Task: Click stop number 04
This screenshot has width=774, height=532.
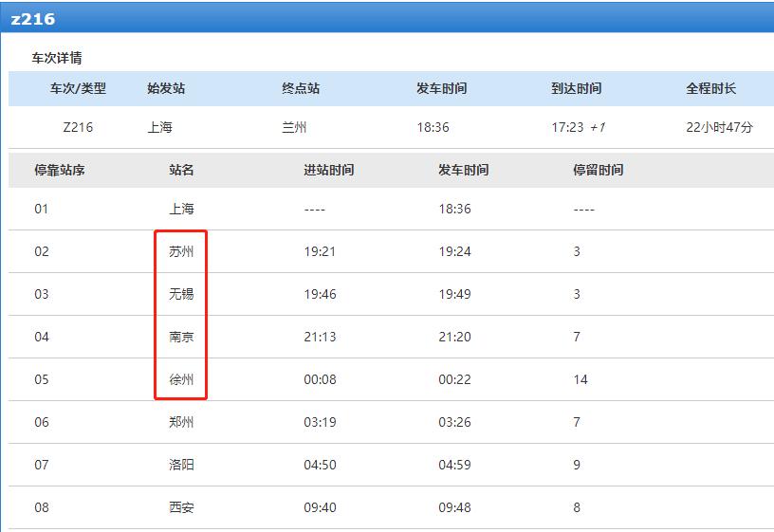Action: [42, 337]
